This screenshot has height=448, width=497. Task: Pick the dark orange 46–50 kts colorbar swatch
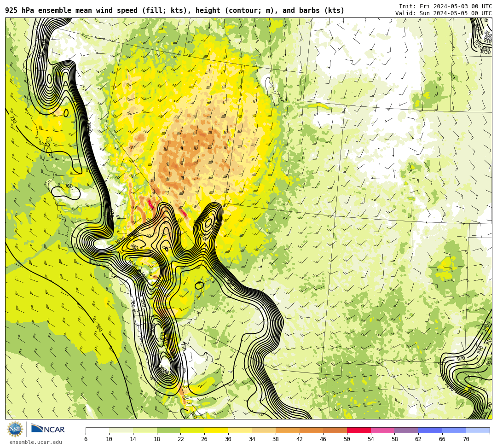tap(335, 430)
